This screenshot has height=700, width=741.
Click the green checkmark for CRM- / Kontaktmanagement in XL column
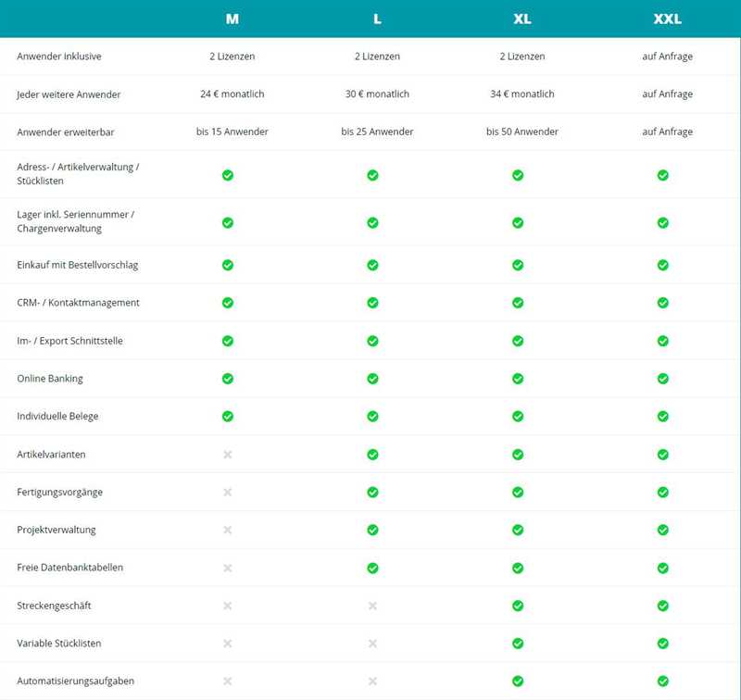tap(518, 303)
